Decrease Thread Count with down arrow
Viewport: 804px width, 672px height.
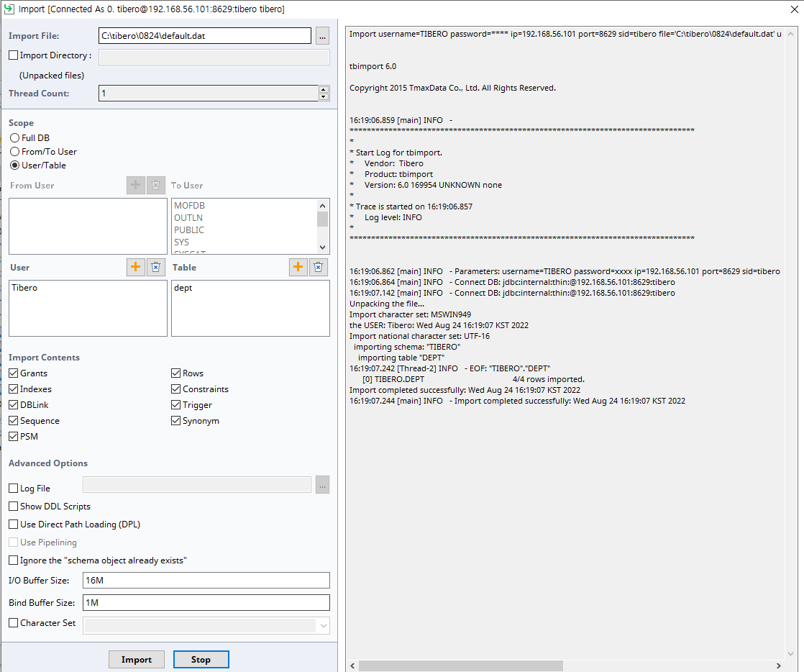click(x=324, y=97)
